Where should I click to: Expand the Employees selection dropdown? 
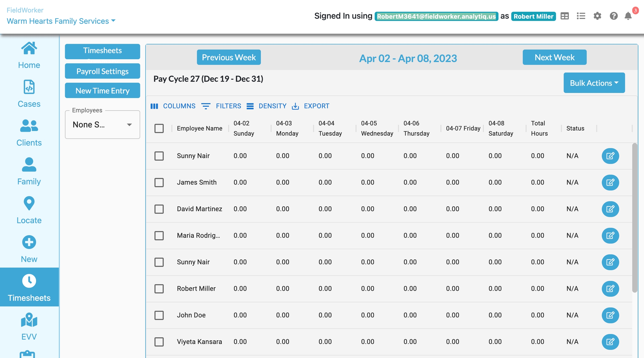[x=102, y=125]
